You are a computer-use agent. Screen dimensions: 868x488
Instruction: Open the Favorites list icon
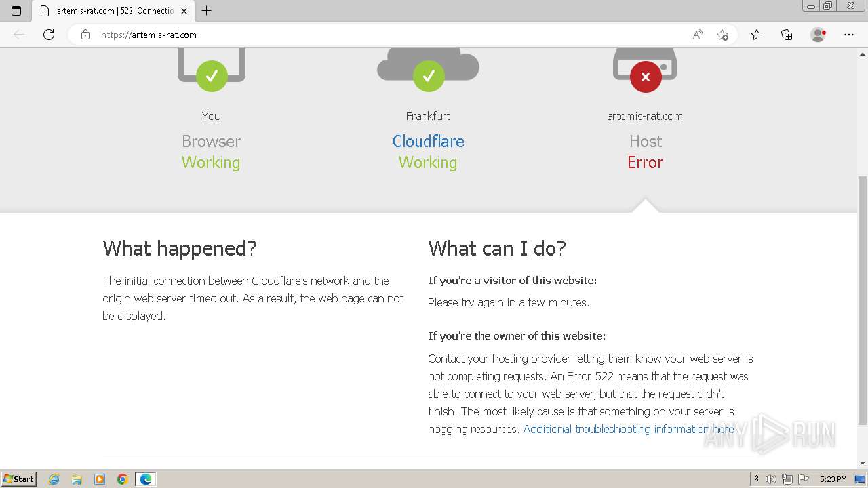(x=757, y=35)
